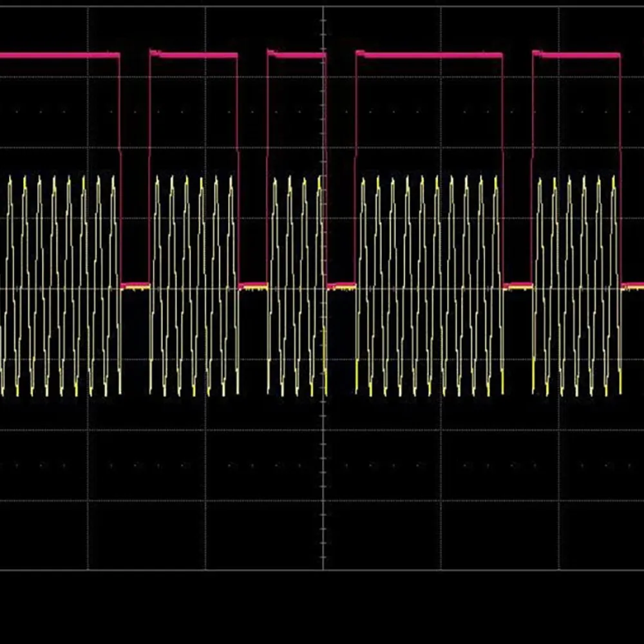Click the narrowest magenta high pulse top
644x644 pixels.
(296, 55)
